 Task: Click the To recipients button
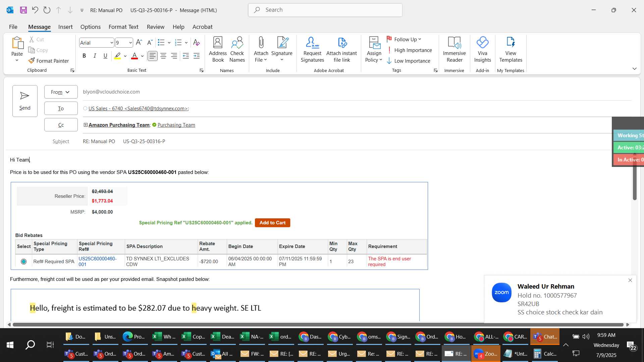pos(61,108)
